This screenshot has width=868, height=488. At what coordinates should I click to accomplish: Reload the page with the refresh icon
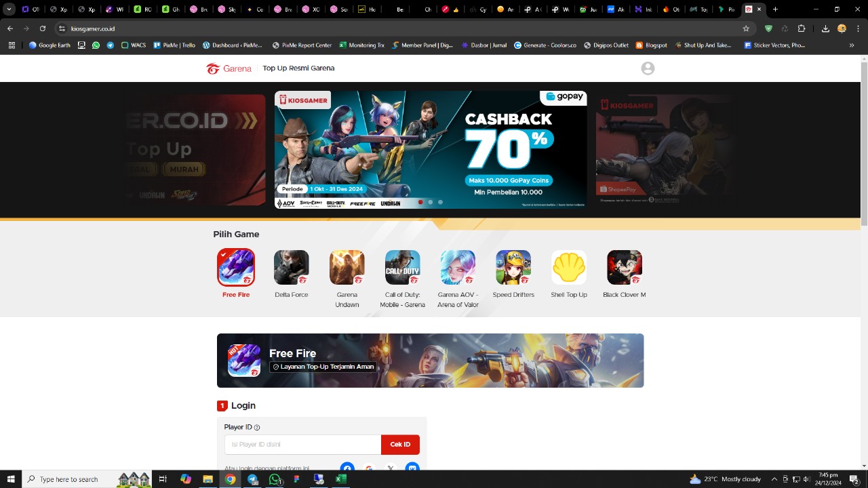(x=43, y=28)
